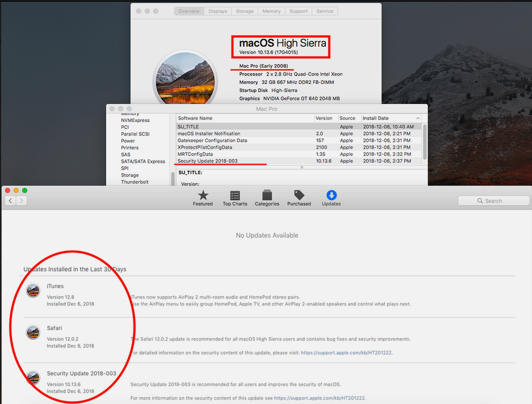The width and height of the screenshot is (532, 404).
Task: Click the Safari update title
Action: [x=55, y=328]
